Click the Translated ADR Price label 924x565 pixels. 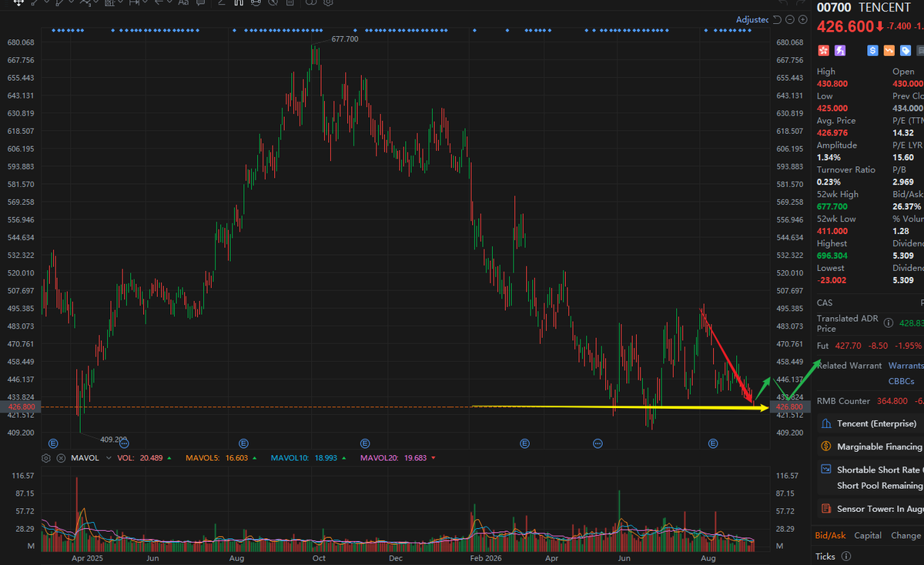847,323
